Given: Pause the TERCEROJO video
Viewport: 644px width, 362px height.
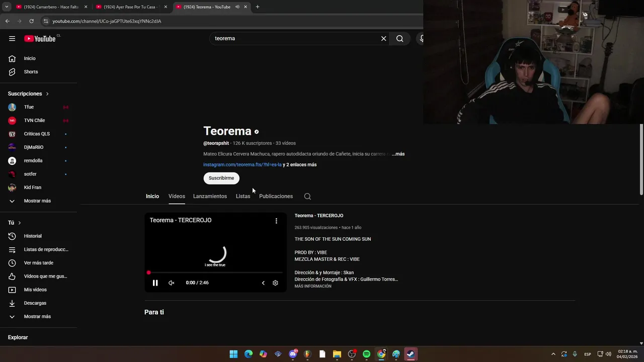Looking at the screenshot, I should [x=155, y=283].
